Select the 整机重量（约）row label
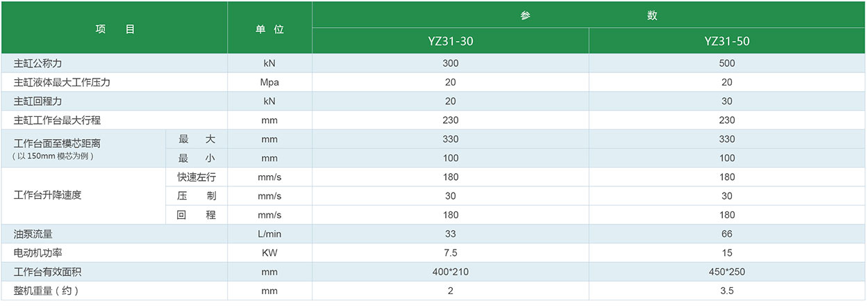 point(47,291)
